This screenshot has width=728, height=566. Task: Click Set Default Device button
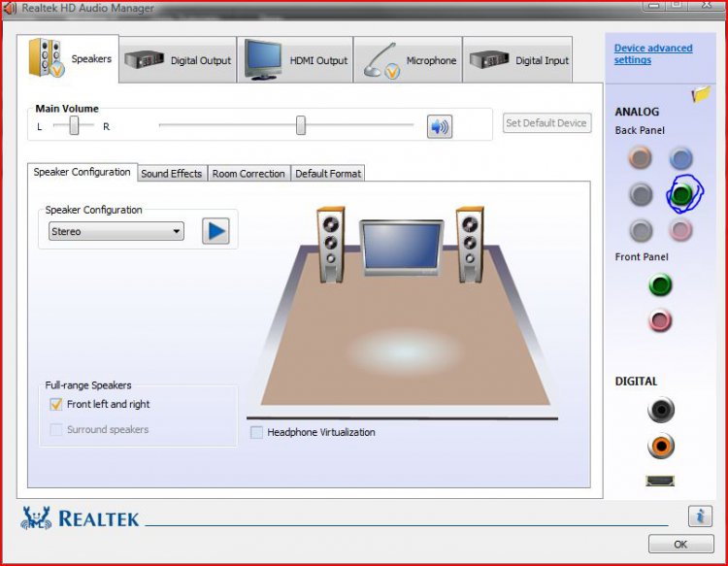pyautogui.click(x=546, y=123)
